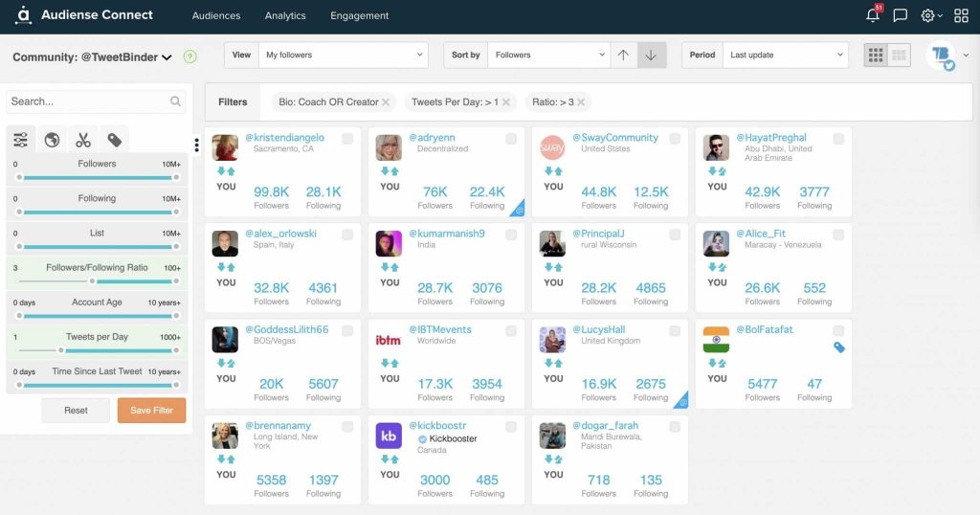This screenshot has width=980, height=515.
Task: Tick the checkbox on @kristendiangelo card
Action: (x=347, y=139)
